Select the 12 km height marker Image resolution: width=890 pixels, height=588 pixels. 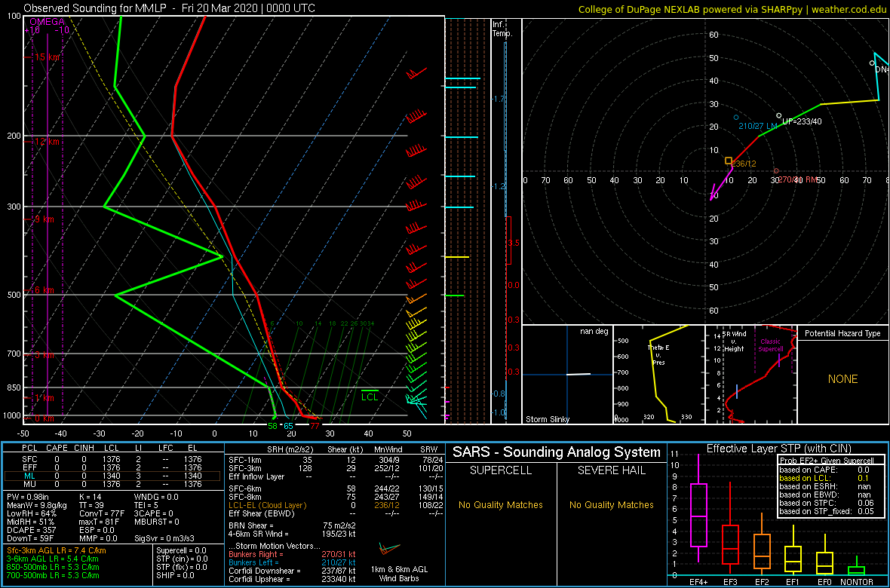[x=45, y=141]
